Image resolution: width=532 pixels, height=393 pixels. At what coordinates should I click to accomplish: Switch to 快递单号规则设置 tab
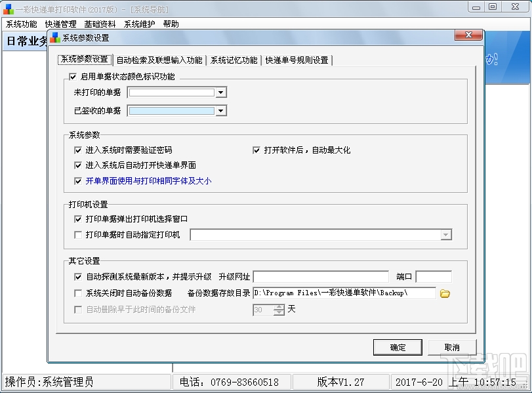tap(297, 60)
